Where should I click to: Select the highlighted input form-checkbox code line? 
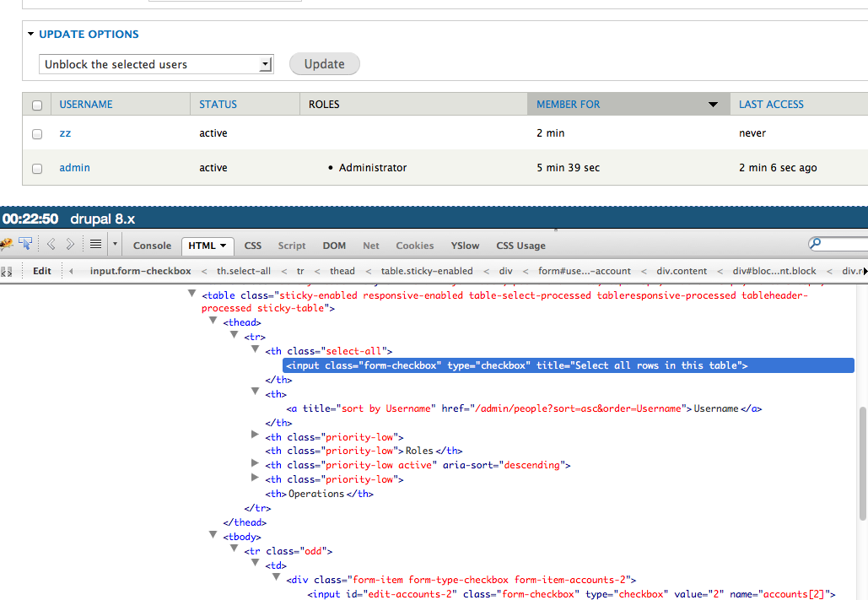click(569, 365)
